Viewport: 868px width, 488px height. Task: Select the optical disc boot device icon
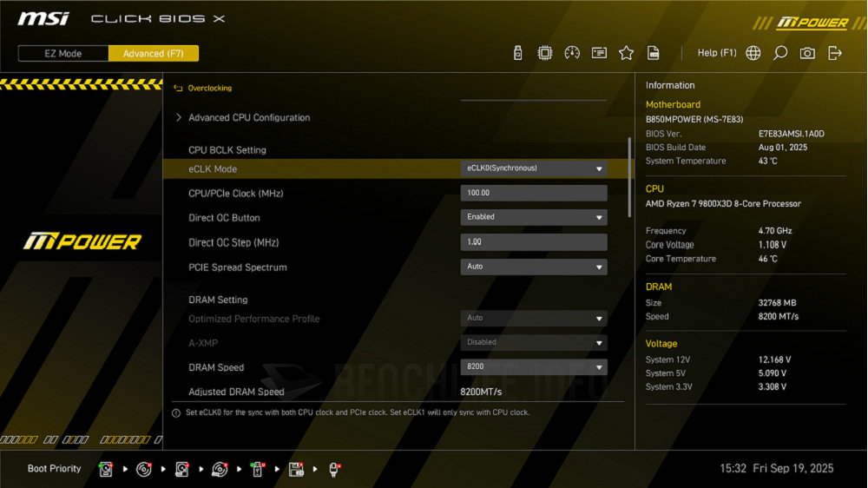(x=144, y=469)
